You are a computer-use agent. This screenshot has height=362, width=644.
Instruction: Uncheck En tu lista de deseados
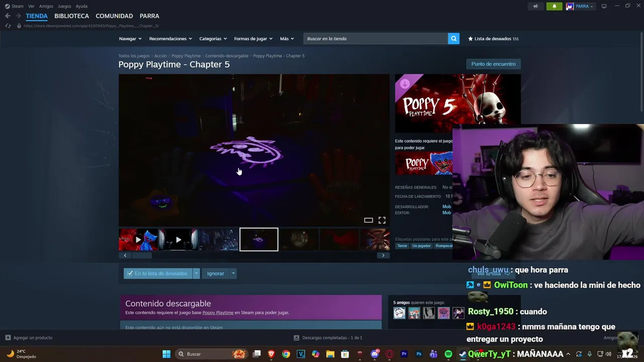(x=158, y=274)
